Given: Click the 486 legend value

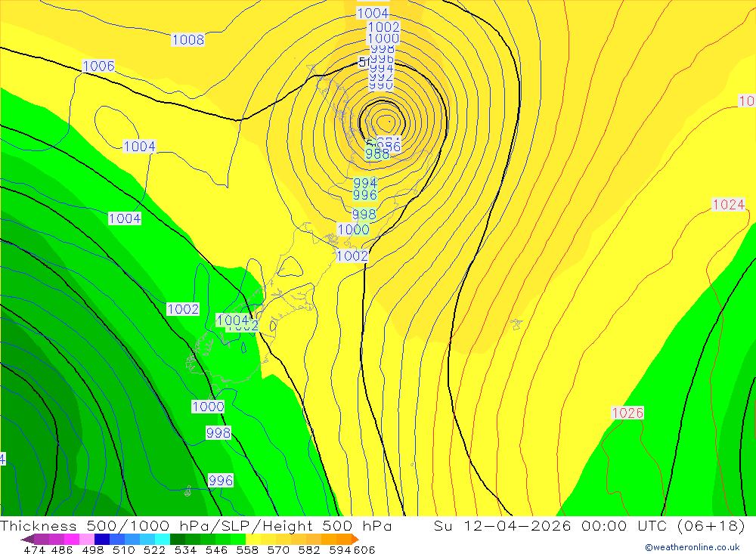Looking at the screenshot, I should pos(62,549).
